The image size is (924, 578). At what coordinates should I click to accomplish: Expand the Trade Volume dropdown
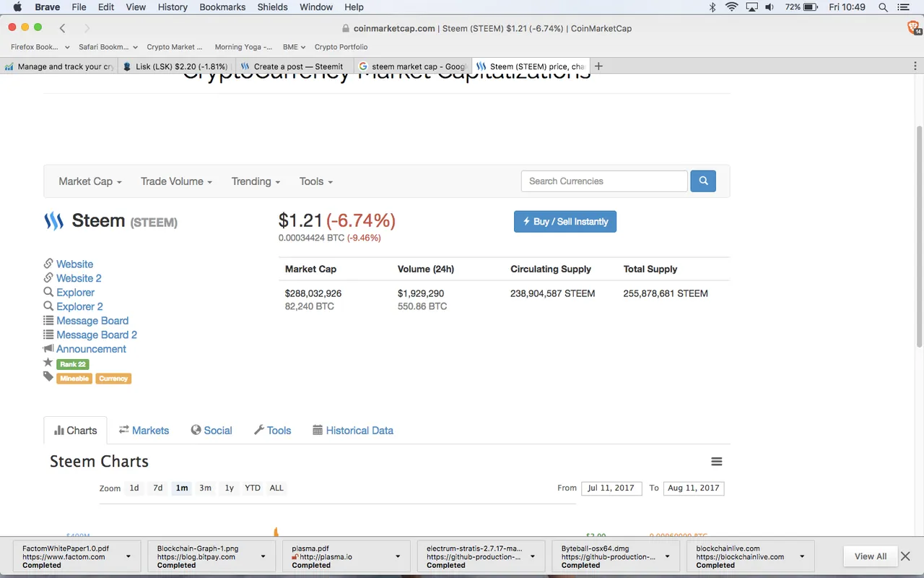[x=176, y=181]
